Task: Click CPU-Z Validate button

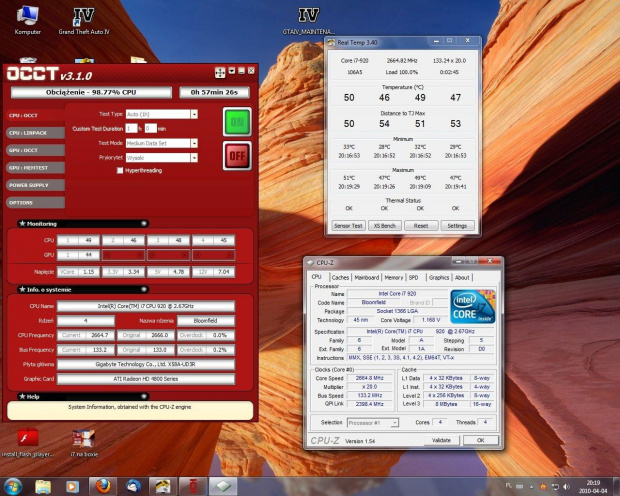Action: (441, 440)
